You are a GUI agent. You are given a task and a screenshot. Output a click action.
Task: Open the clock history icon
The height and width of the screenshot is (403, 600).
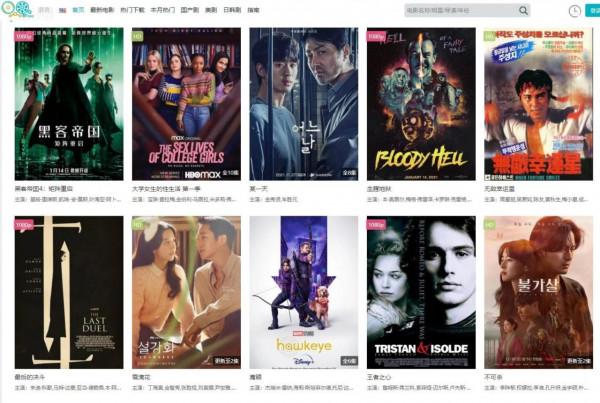574,11
